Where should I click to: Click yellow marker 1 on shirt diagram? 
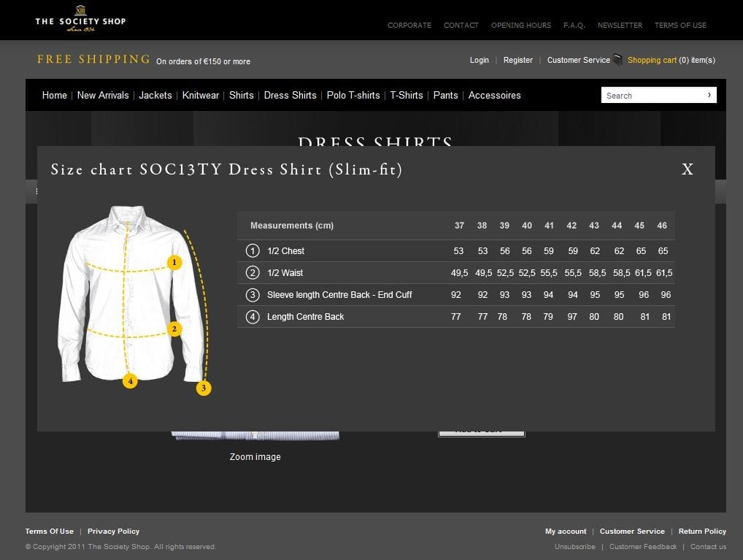coord(174,262)
